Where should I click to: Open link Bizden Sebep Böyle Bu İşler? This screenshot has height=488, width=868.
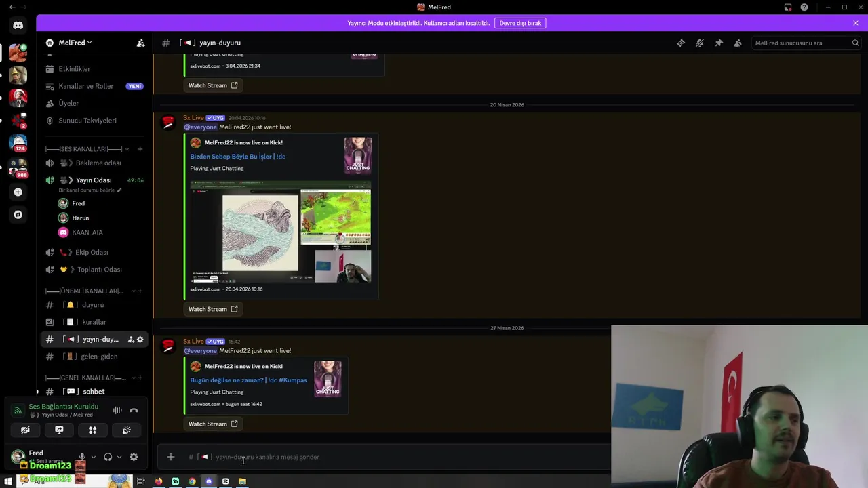(x=237, y=157)
